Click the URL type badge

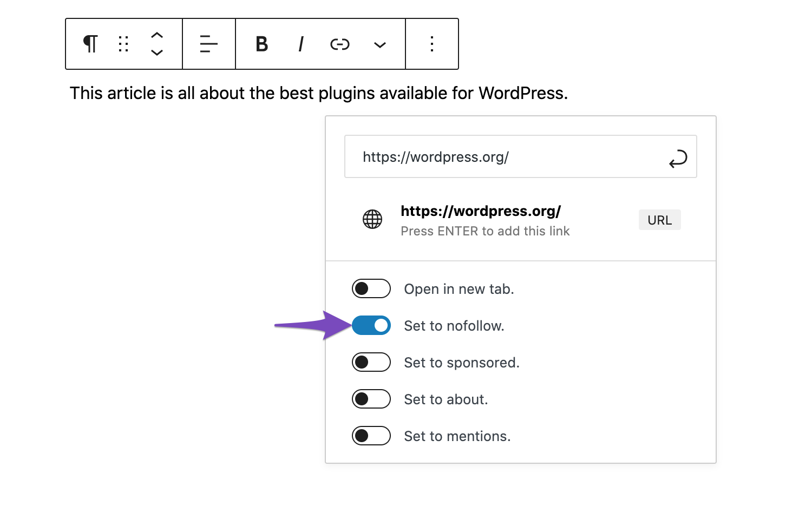[659, 220]
